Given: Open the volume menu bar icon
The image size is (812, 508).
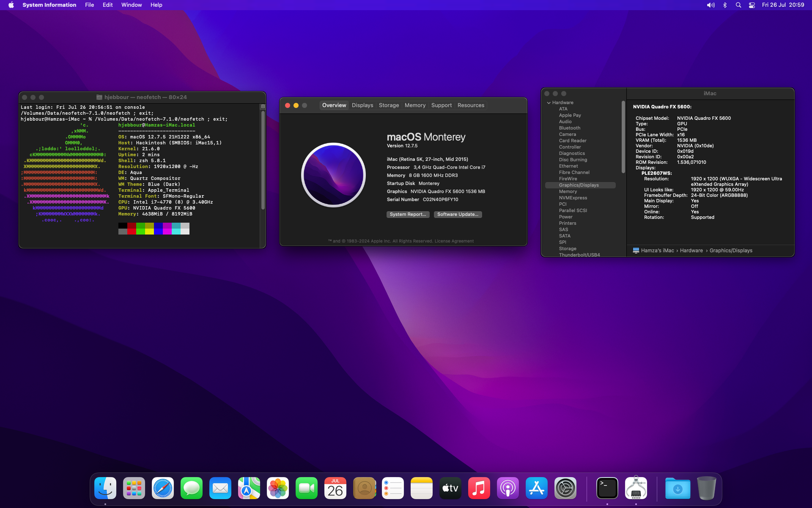Looking at the screenshot, I should tap(710, 5).
